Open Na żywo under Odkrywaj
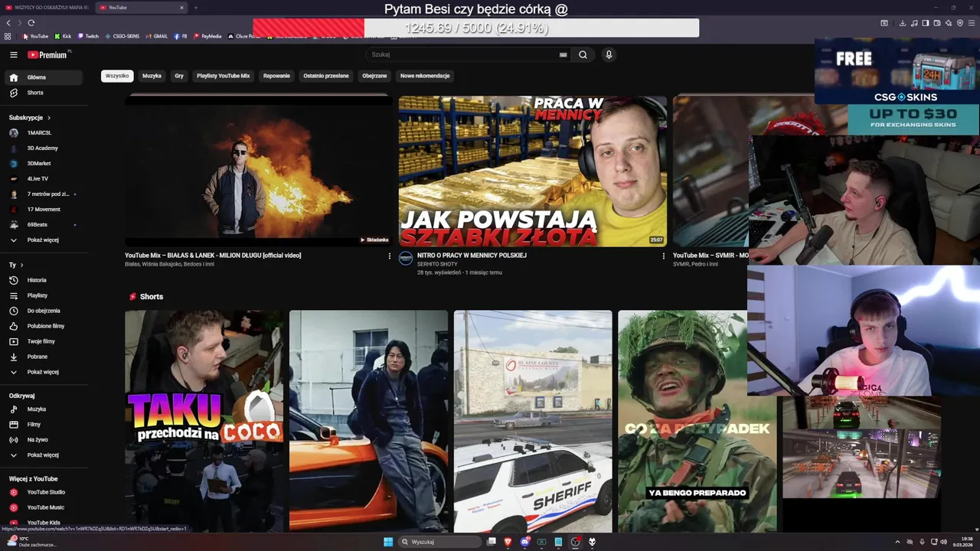 tap(43, 440)
